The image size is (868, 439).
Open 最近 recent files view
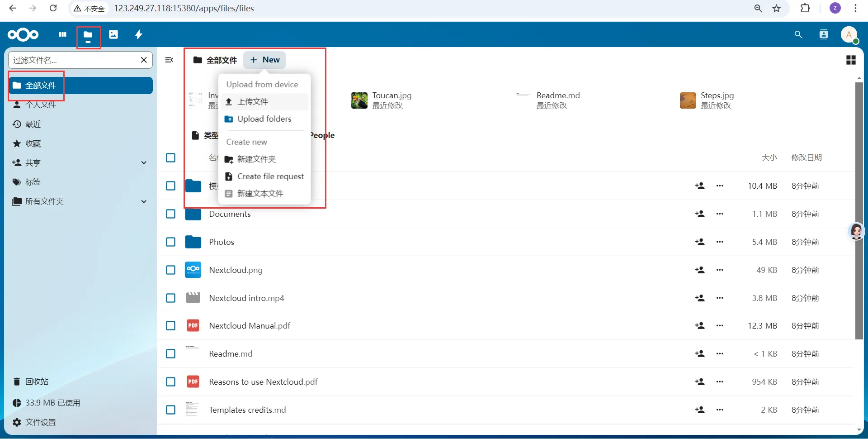pyautogui.click(x=80, y=124)
